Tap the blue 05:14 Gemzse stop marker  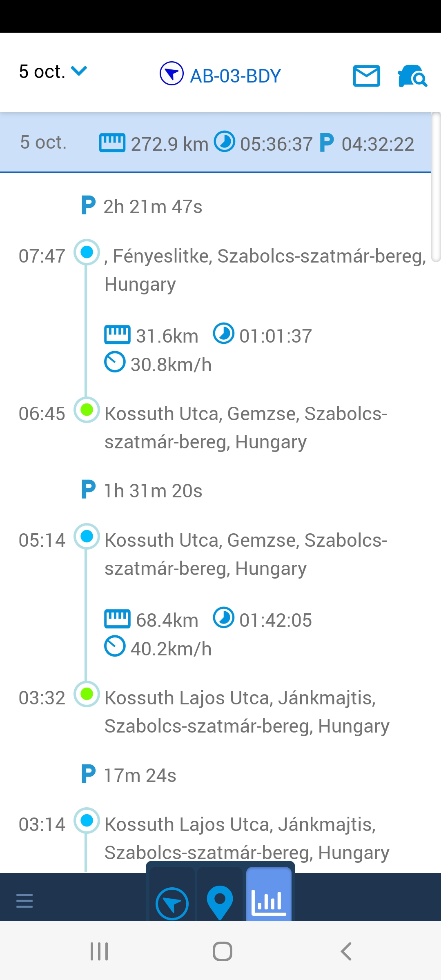[x=87, y=536]
